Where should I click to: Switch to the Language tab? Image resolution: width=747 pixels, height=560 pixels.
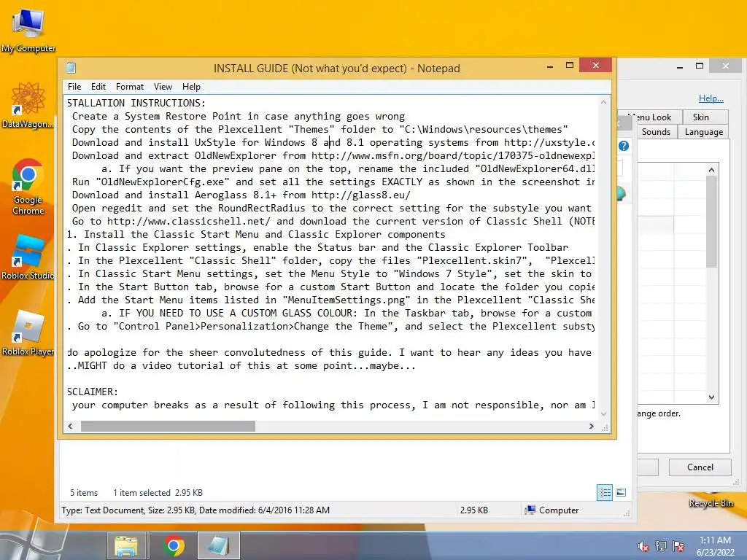click(x=704, y=132)
